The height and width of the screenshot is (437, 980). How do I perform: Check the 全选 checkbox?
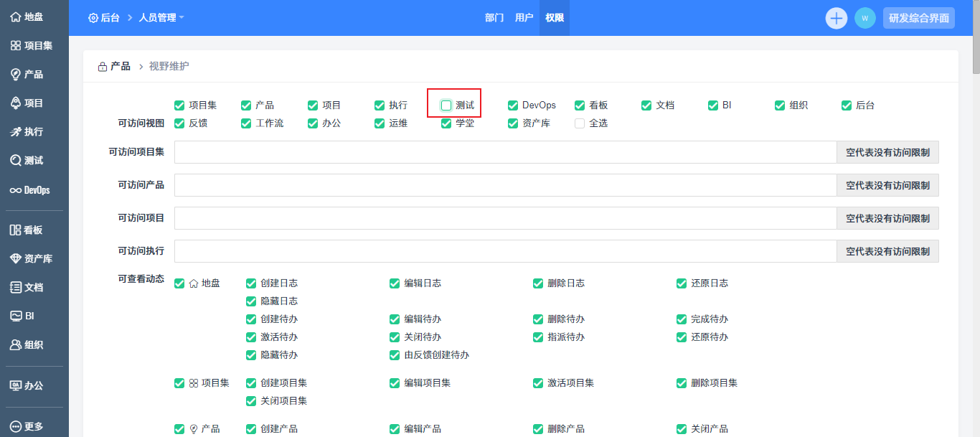pyautogui.click(x=580, y=123)
